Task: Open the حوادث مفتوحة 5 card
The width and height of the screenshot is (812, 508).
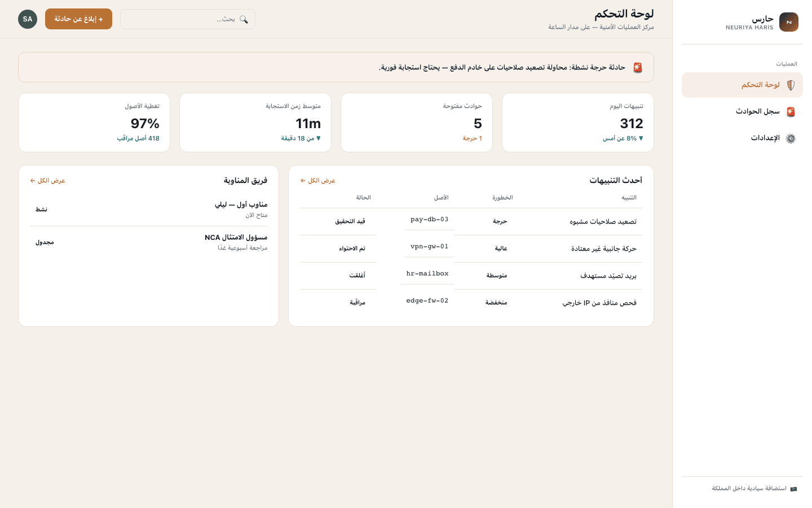Action: (x=417, y=122)
